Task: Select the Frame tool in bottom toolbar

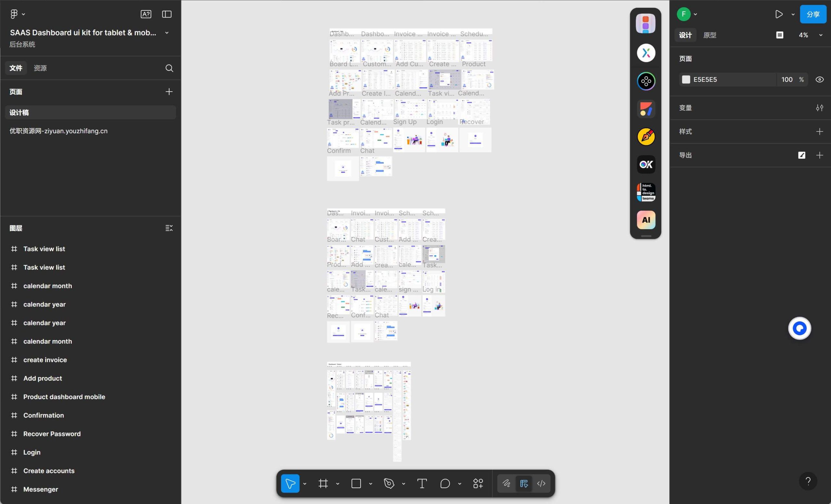Action: 323,484
